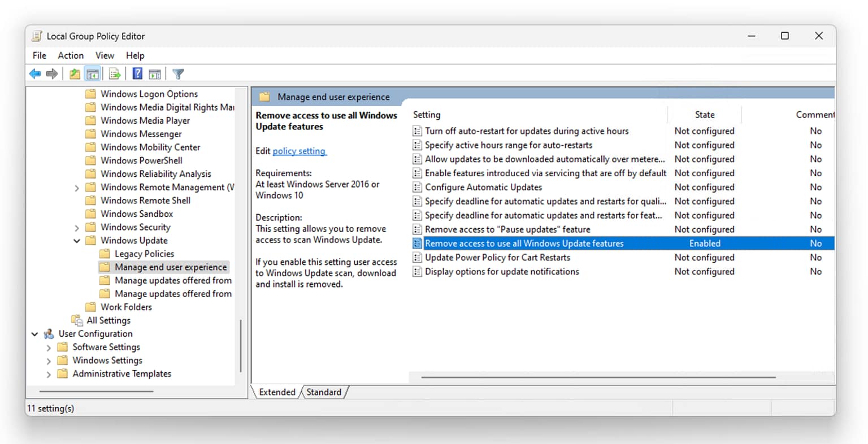Open the Filter icon in the toolbar
The image size is (868, 444).
177,73
